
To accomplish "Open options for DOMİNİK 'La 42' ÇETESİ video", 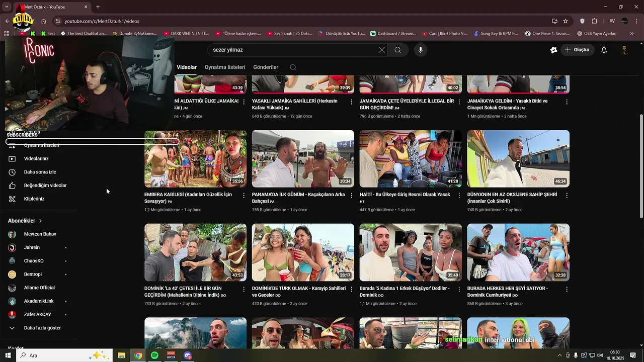I will coord(244,289).
